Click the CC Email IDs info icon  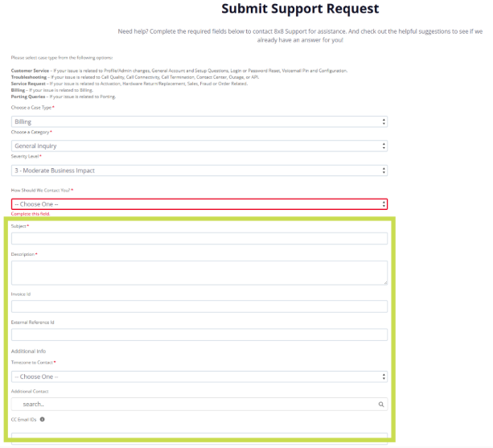coord(42,419)
